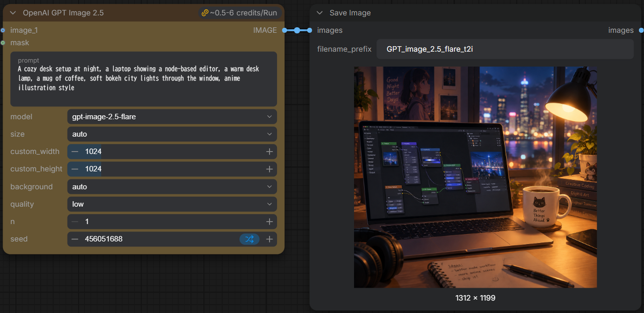644x313 pixels.
Task: Click the Save Image node title
Action: [350, 13]
